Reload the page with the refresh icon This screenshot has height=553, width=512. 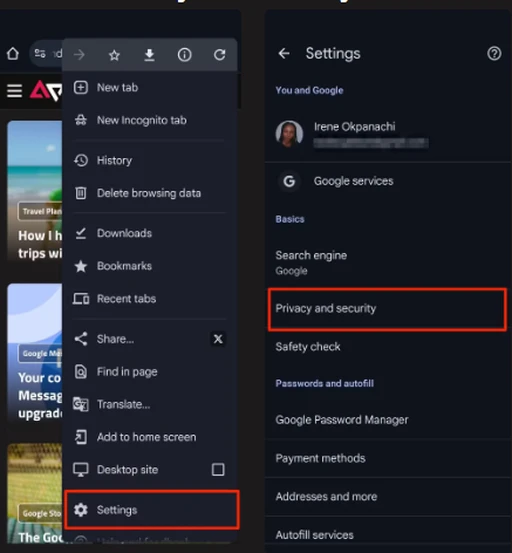pyautogui.click(x=220, y=55)
